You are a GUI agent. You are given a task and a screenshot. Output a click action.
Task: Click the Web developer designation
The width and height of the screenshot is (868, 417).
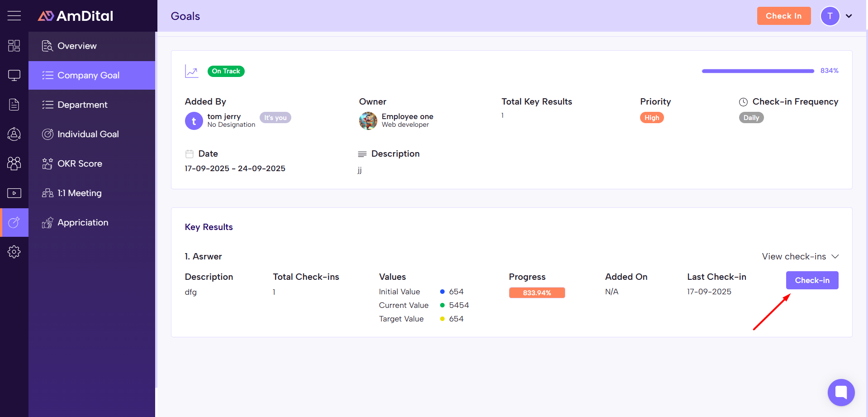click(405, 125)
